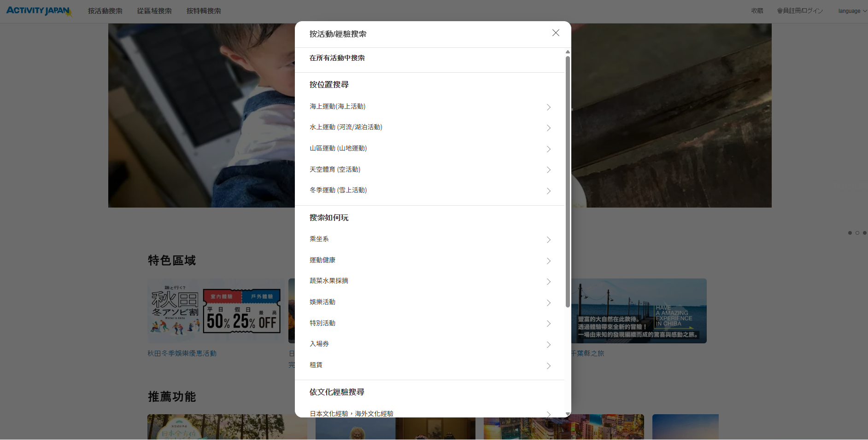Expand chevron for 山區運動 (山地運動)
This screenshot has width=868, height=440.
549,149
